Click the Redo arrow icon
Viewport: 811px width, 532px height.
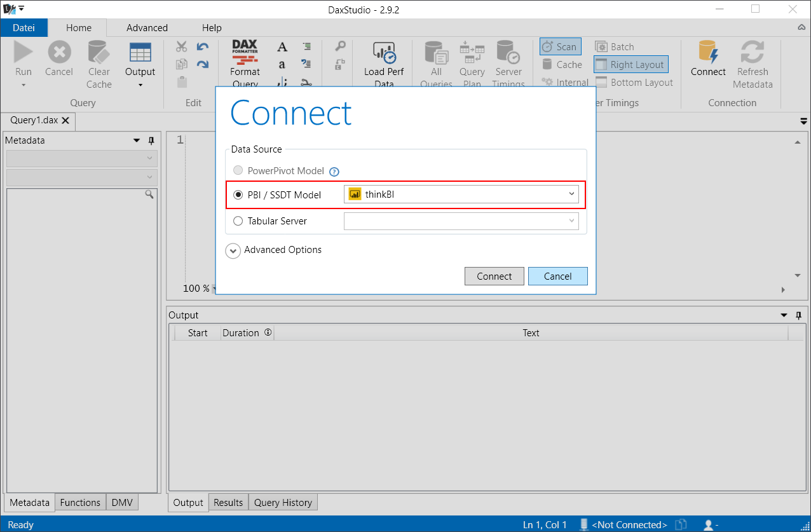coord(203,64)
